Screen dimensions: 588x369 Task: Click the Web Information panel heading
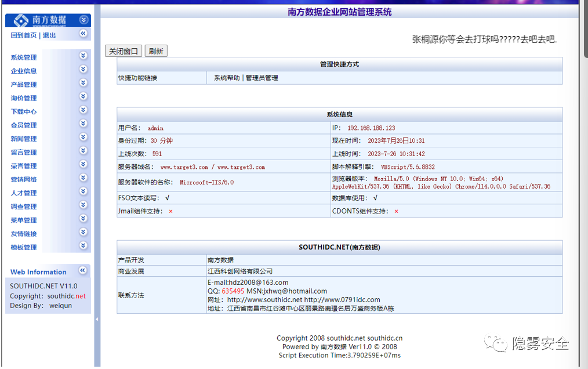coord(38,272)
